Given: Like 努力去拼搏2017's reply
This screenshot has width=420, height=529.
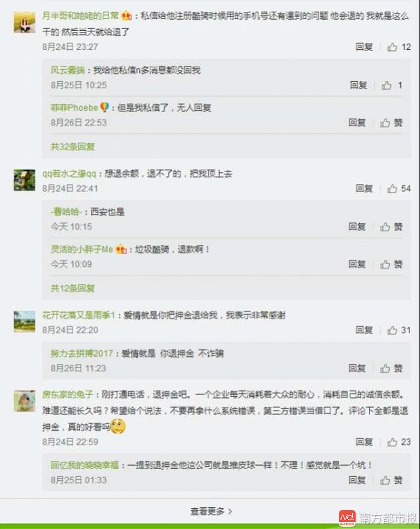Looking at the screenshot, I should pyautogui.click(x=391, y=368).
